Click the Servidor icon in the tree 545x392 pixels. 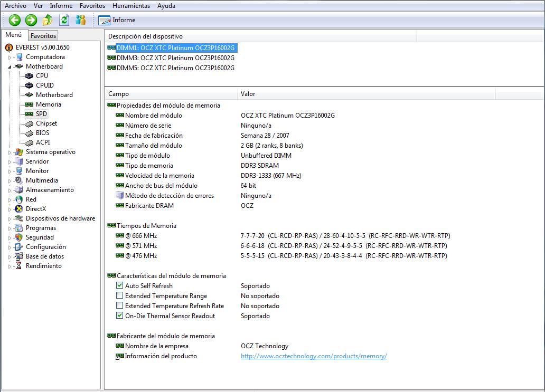[19, 161]
